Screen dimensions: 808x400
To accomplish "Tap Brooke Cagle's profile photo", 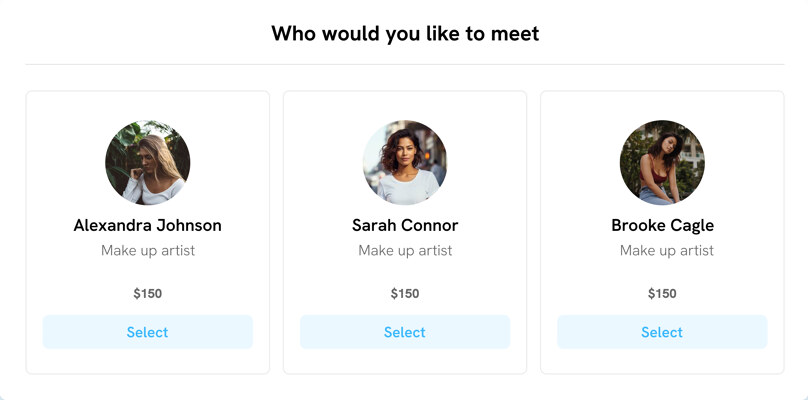I will coord(662,163).
